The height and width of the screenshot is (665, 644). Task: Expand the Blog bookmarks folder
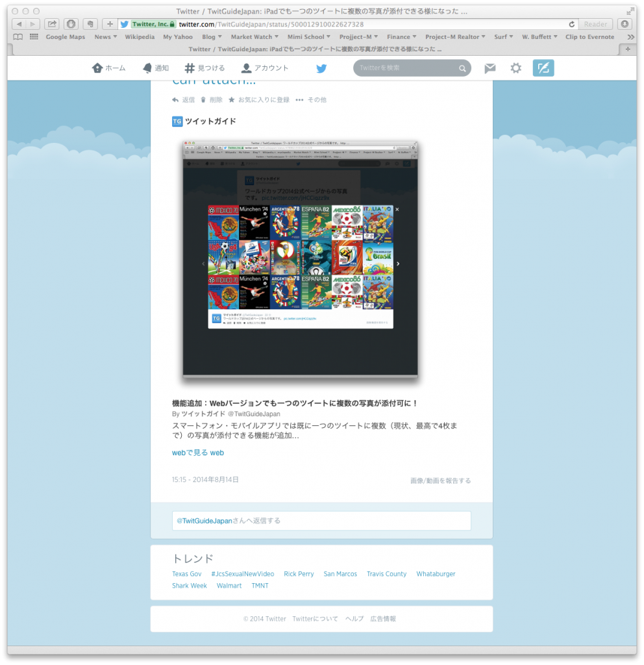pyautogui.click(x=212, y=37)
